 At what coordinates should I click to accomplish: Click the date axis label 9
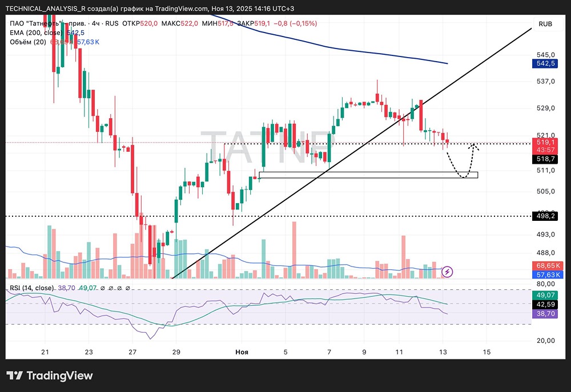pyautogui.click(x=364, y=352)
